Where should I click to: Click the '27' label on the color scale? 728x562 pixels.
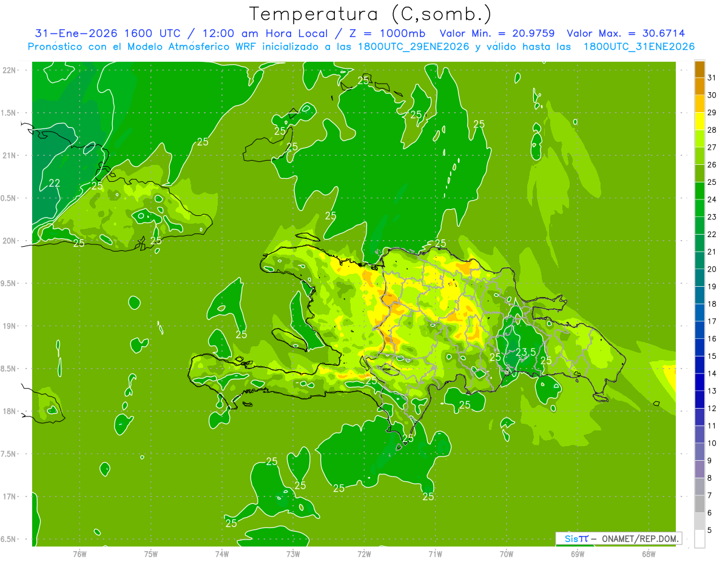click(712, 147)
